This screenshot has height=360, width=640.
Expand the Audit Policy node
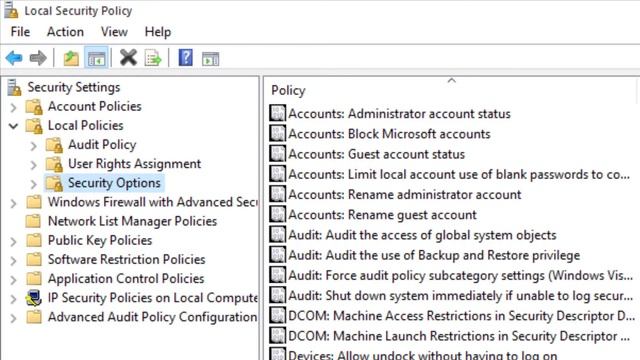coord(34,146)
